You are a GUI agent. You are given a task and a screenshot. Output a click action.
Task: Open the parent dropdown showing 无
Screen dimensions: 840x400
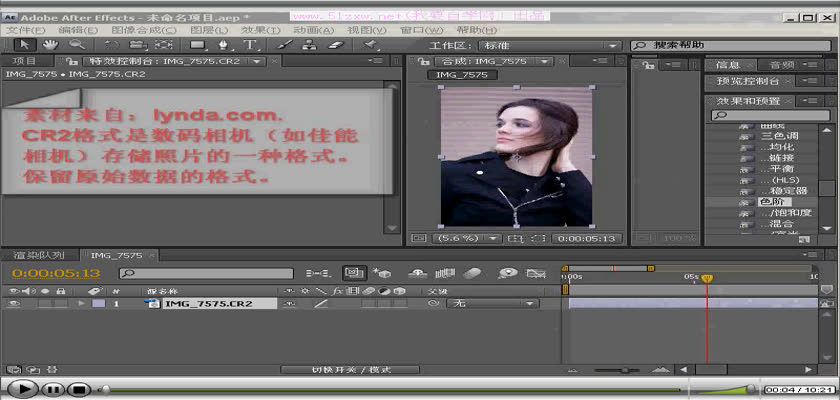click(492, 304)
